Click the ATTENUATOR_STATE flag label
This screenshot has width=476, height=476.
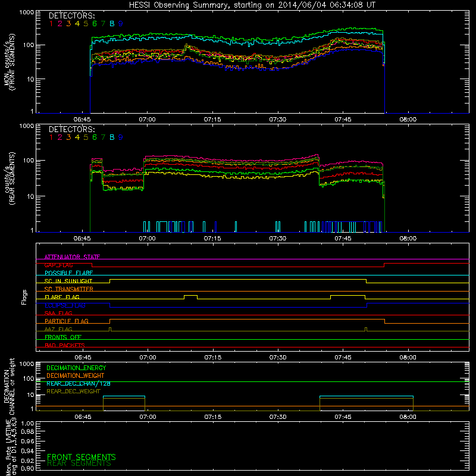[72, 257]
